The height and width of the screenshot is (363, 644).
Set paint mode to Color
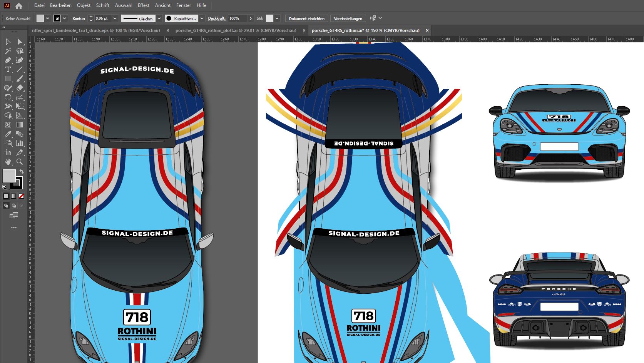[6, 196]
